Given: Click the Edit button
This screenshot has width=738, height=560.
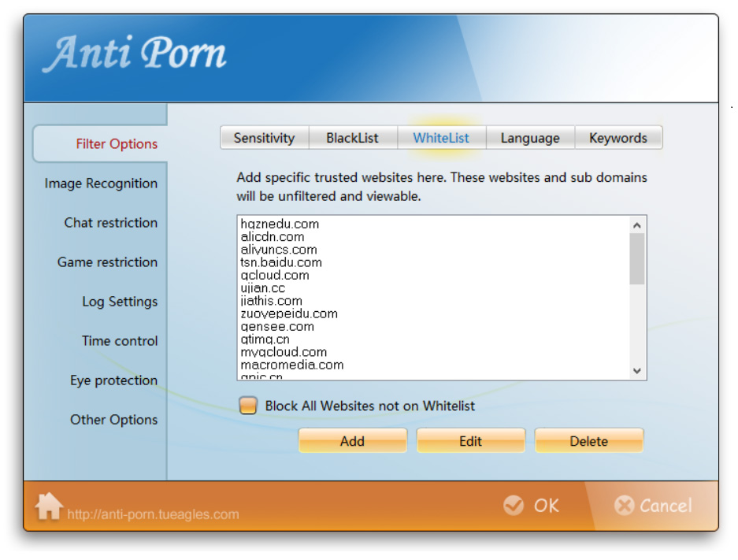Looking at the screenshot, I should point(470,441).
